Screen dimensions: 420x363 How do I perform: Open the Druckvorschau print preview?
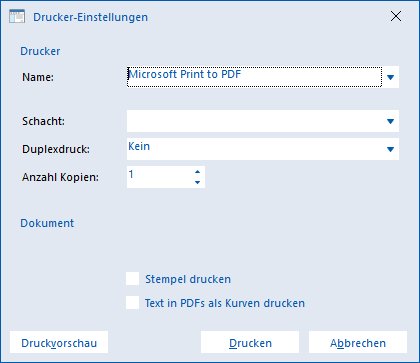coord(59,343)
